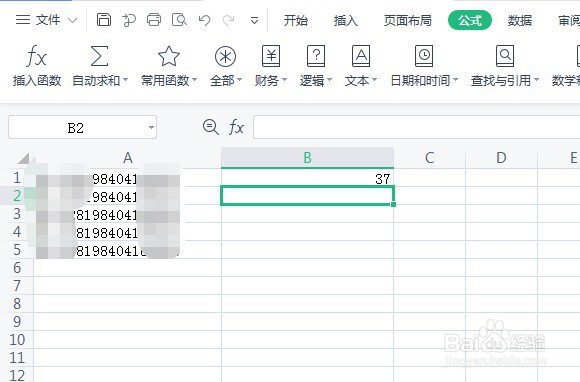The width and height of the screenshot is (580, 382).
Task: Click the Select All corner triangle
Action: tap(24, 158)
